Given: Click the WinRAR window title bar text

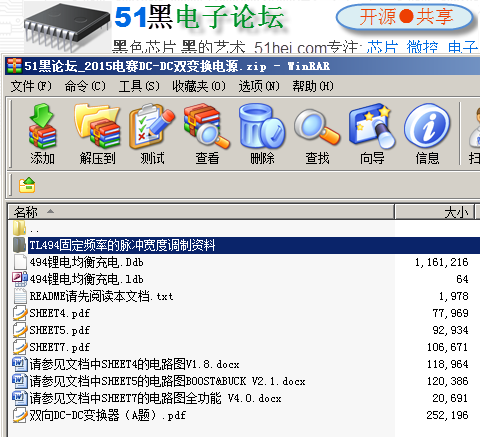Looking at the screenshot, I should click(x=177, y=66).
